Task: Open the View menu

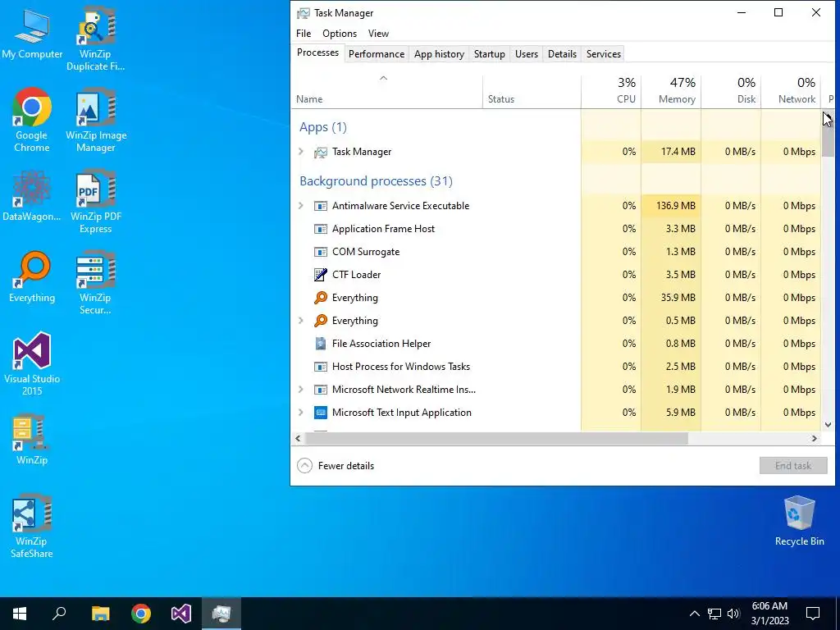Action: tap(378, 33)
